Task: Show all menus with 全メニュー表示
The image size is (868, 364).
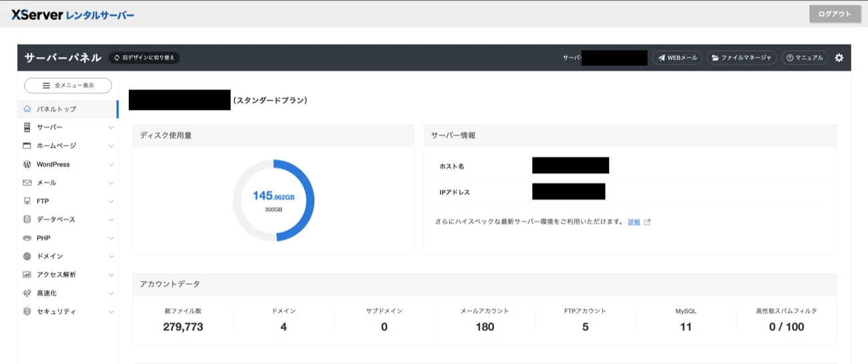Action: pyautogui.click(x=68, y=85)
